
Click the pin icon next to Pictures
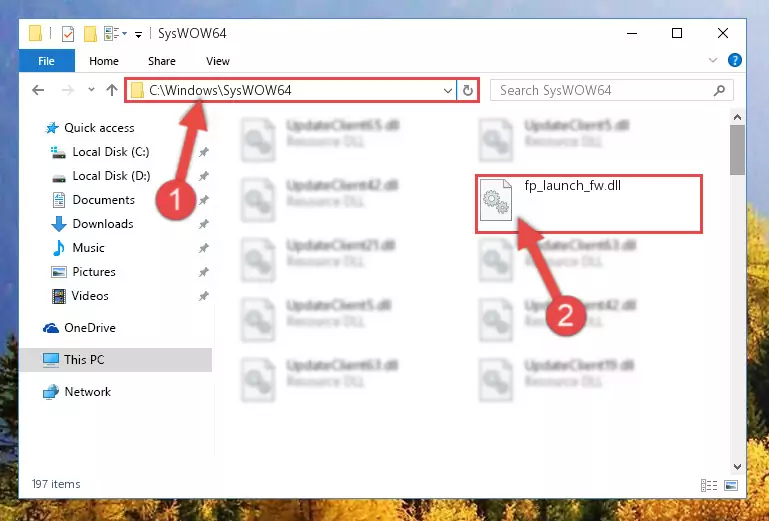point(204,272)
